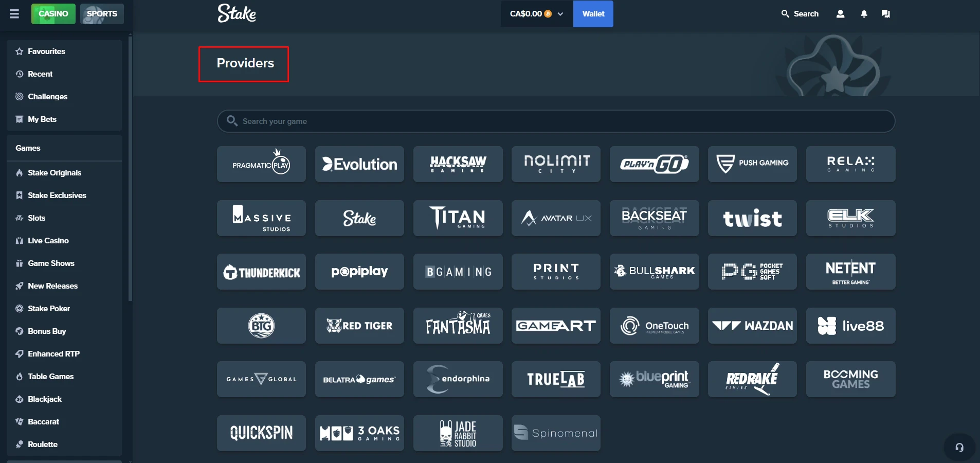
Task: Open Titan Gaming provider
Action: 458,218
